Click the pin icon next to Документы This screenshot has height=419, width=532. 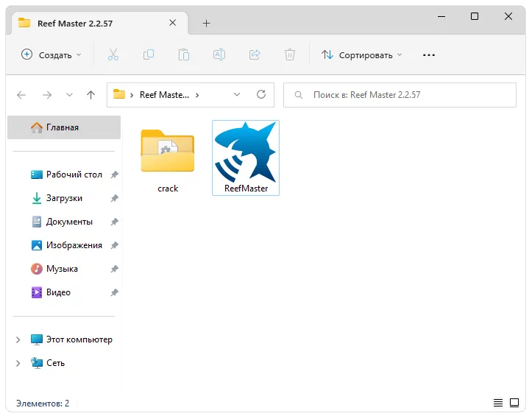pos(114,222)
